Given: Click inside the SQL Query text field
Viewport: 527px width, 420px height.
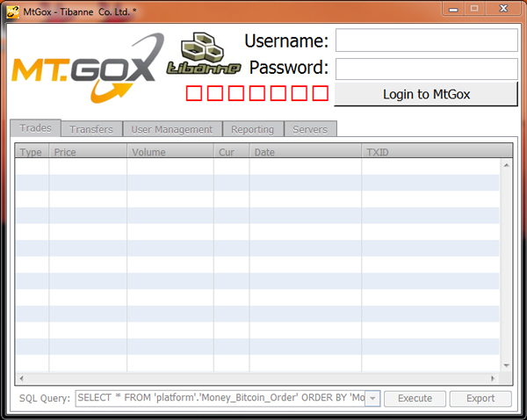Looking at the screenshot, I should (220, 398).
